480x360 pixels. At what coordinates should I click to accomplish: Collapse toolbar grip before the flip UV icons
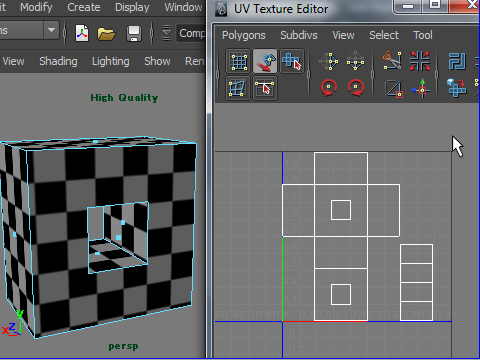309,75
